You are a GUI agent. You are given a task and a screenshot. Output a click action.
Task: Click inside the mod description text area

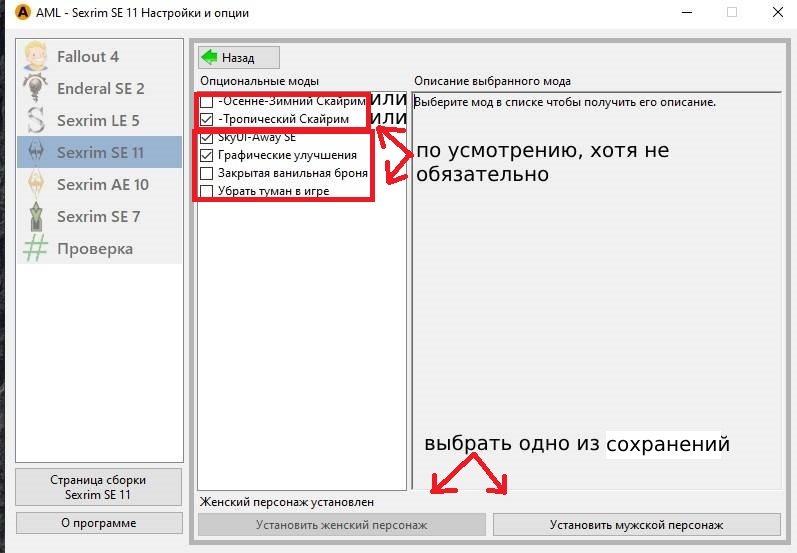click(x=597, y=291)
